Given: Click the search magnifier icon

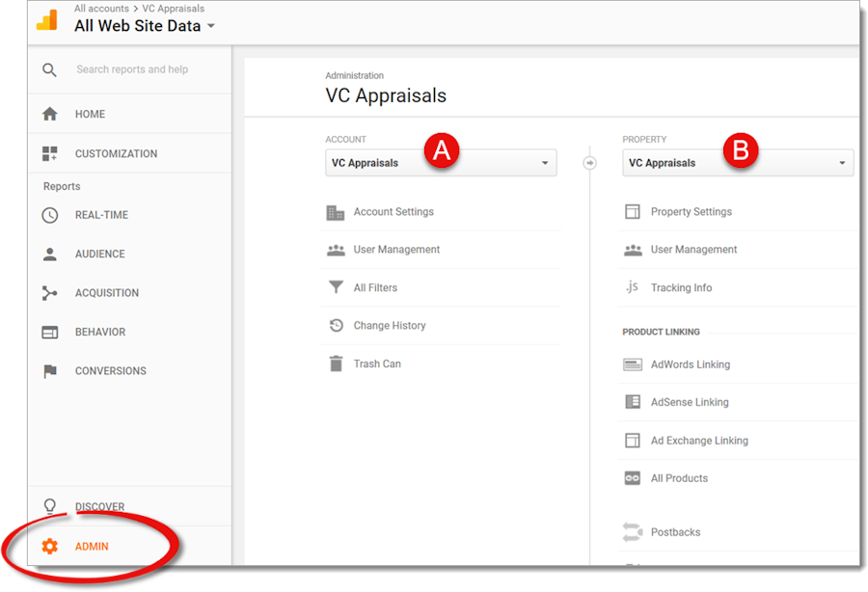Looking at the screenshot, I should (49, 69).
